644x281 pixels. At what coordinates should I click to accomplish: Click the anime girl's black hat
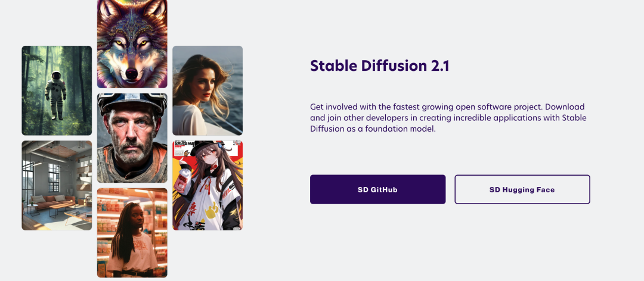tap(205, 148)
